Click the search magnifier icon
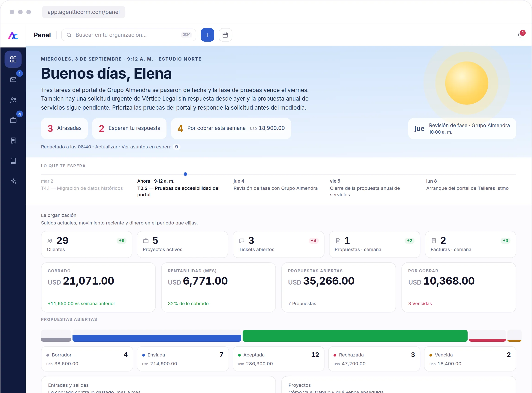The image size is (532, 393). click(x=69, y=35)
